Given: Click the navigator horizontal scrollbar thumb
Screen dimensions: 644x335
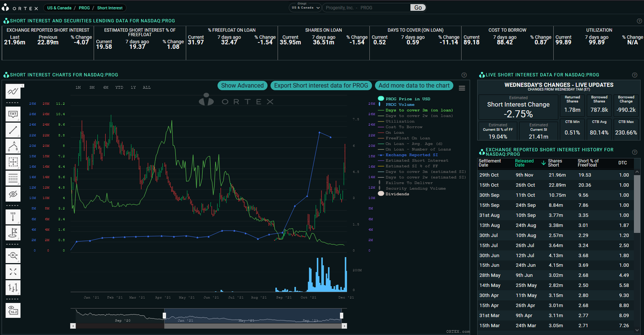Looking at the screenshot, I should click(x=253, y=325).
